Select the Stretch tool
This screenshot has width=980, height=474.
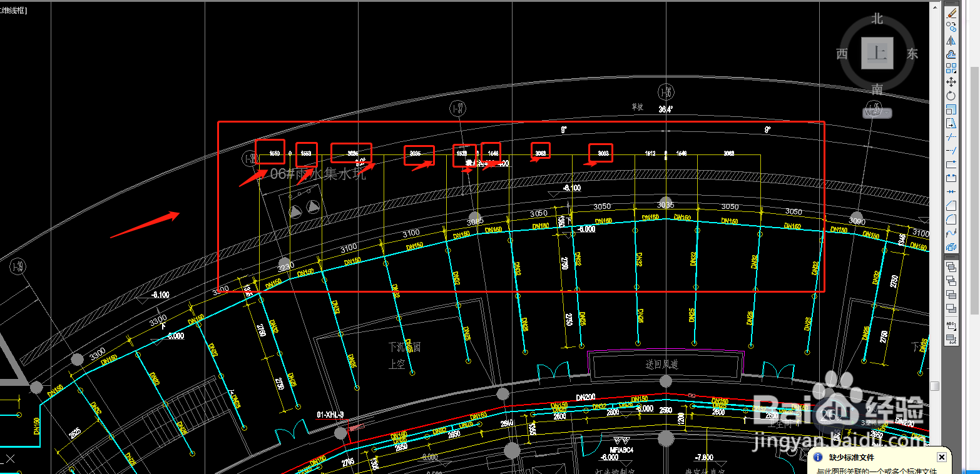pos(951,123)
